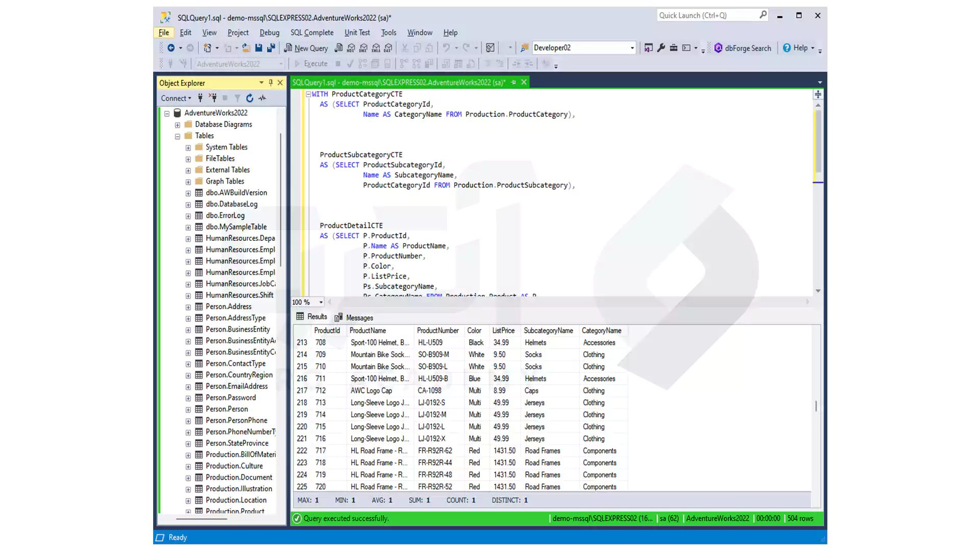This screenshot has width=980, height=551.
Task: Open the Unit Test menu
Action: (357, 33)
